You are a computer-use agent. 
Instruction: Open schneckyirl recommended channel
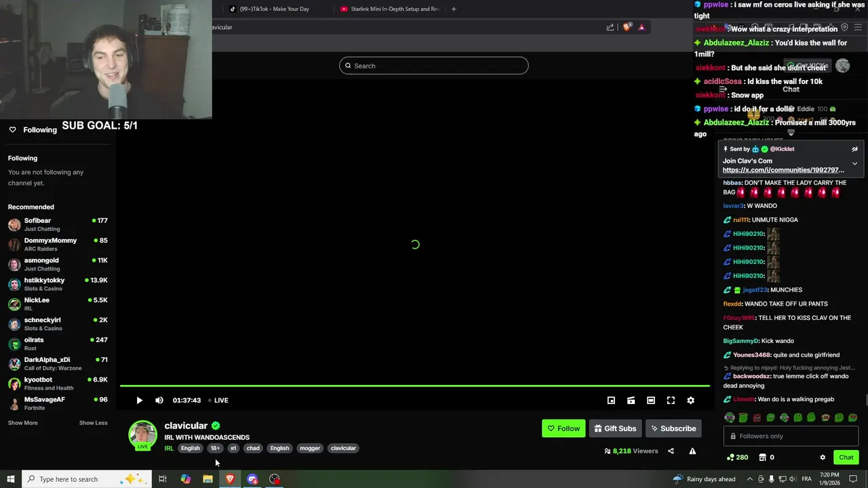point(58,324)
